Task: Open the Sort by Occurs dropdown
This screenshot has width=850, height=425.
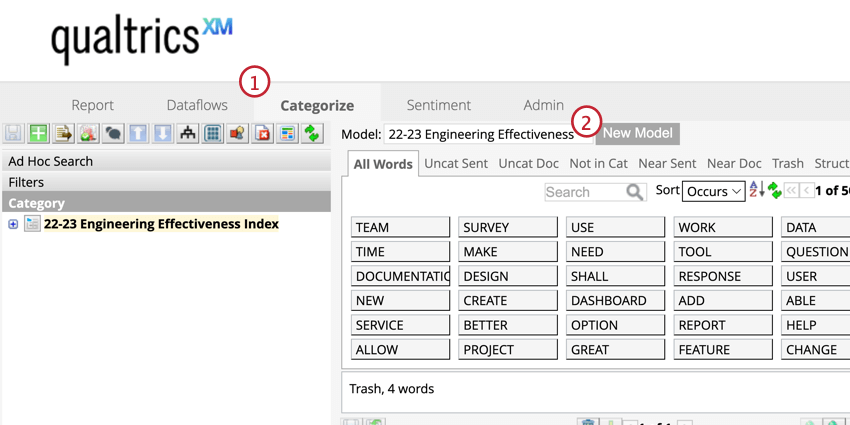Action: 714,191
